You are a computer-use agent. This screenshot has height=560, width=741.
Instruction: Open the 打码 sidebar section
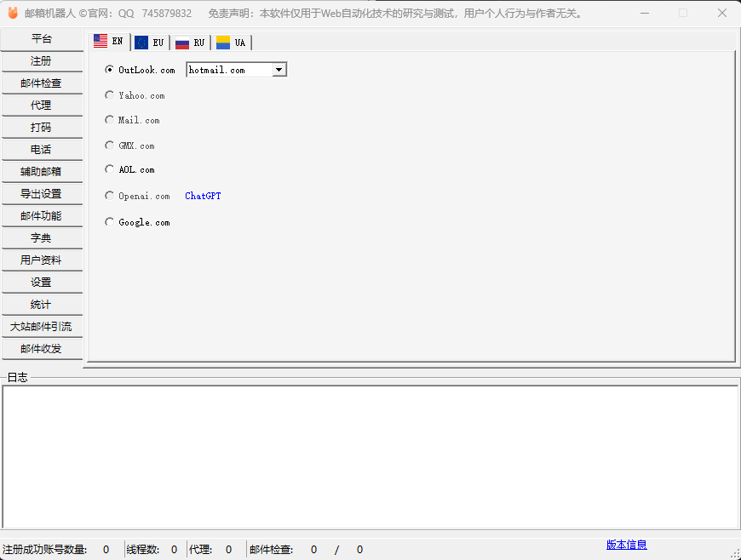coord(41,128)
